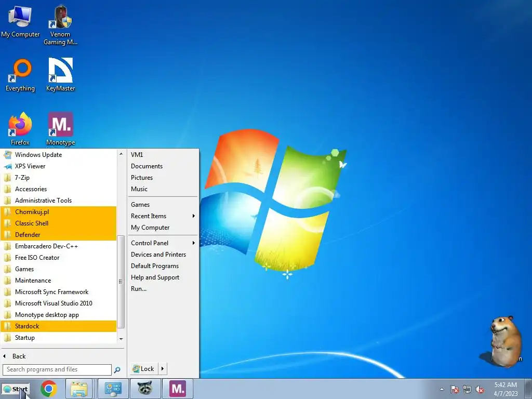Expand the Startup folder
This screenshot has height=399, width=532.
pos(59,338)
